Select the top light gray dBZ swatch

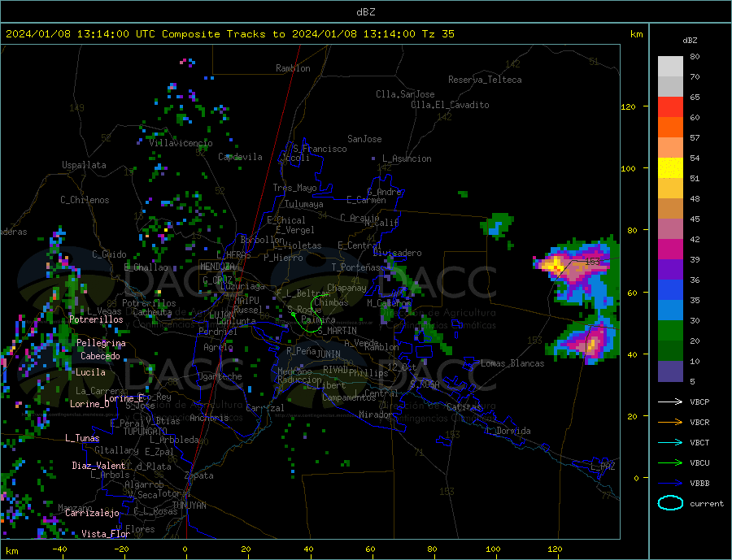tap(670, 67)
